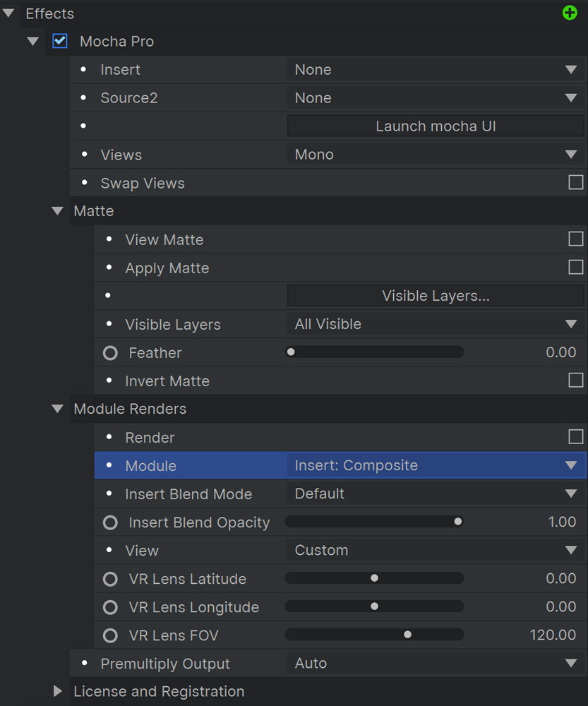Viewport: 588px width, 706px height.
Task: Check the Invert Matte option
Action: (x=576, y=380)
